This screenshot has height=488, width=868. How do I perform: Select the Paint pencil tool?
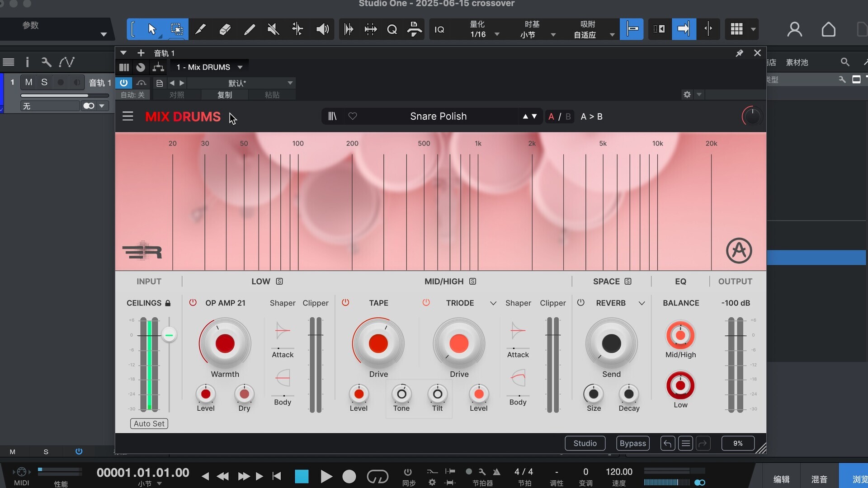249,29
